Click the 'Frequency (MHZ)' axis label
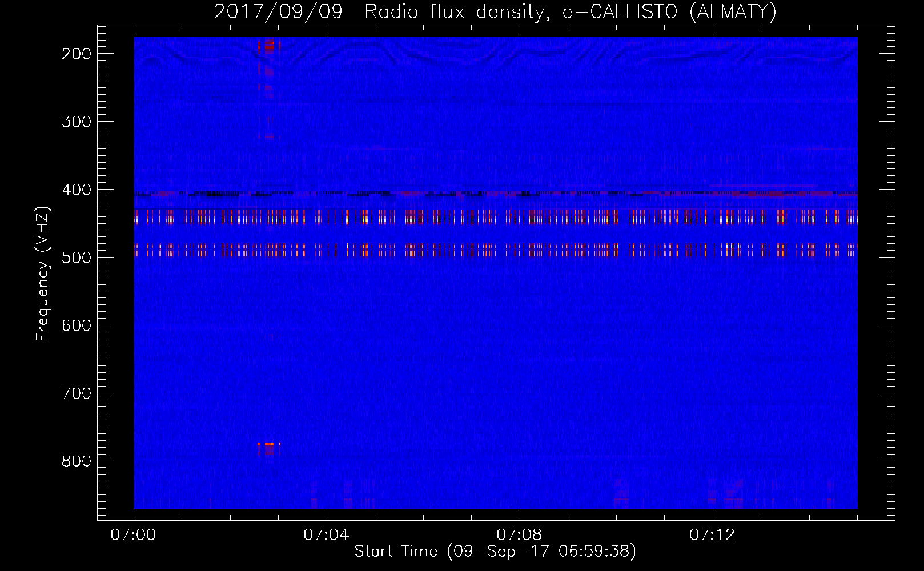 [43, 274]
